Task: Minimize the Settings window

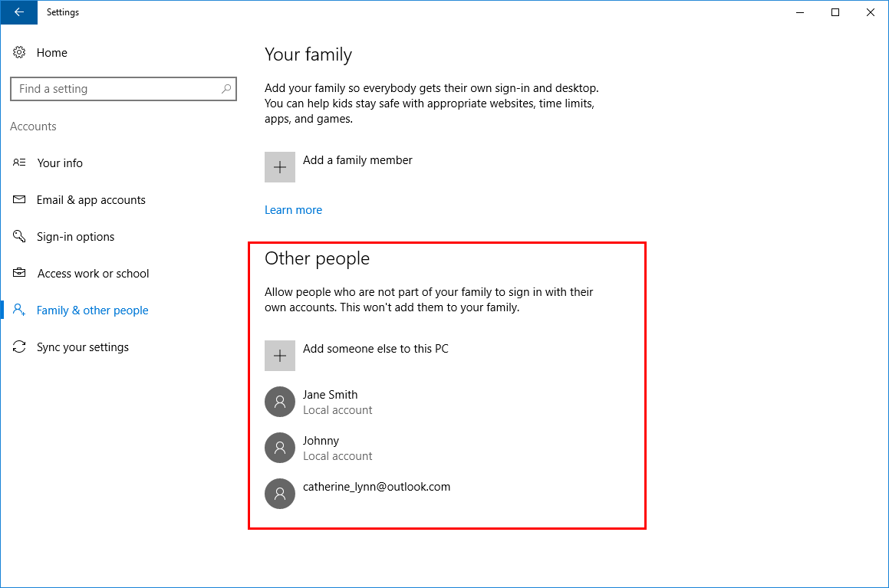Action: [x=800, y=12]
